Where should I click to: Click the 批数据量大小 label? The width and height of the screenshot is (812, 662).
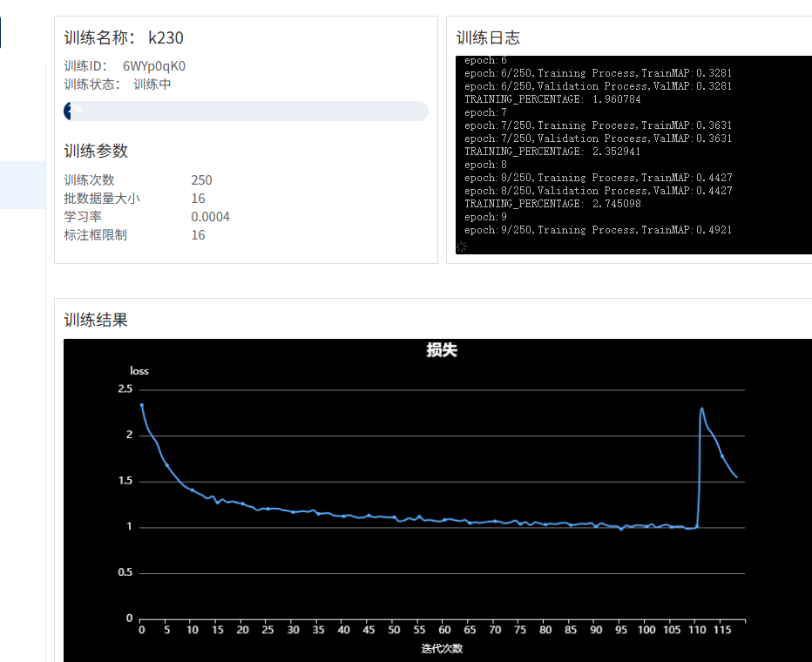click(x=102, y=199)
